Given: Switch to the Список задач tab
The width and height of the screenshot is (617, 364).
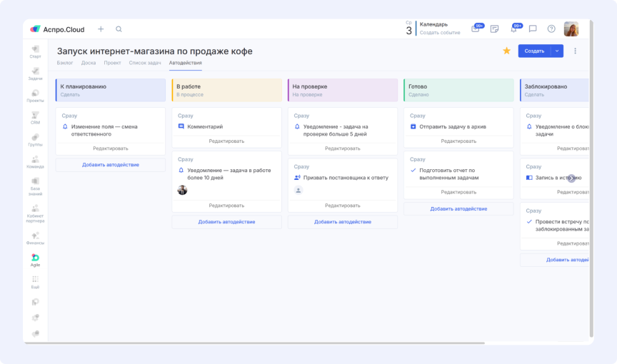Looking at the screenshot, I should tap(145, 63).
